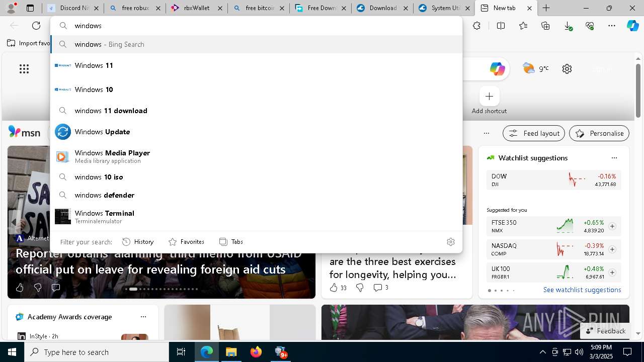Click Add shortcut tile
The image size is (644, 362).
pos(489,101)
